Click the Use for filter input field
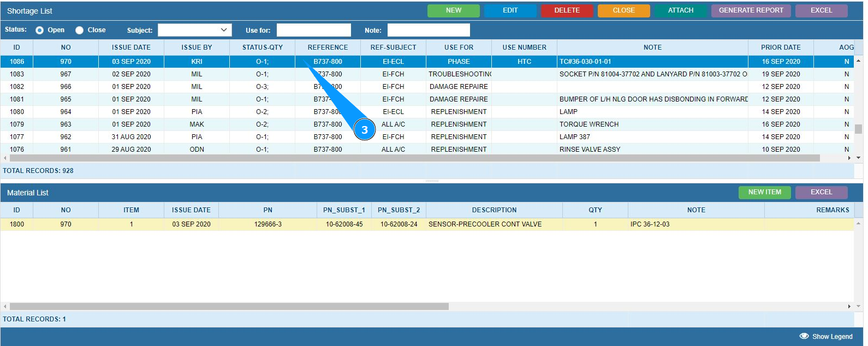868x346 pixels. [x=314, y=30]
